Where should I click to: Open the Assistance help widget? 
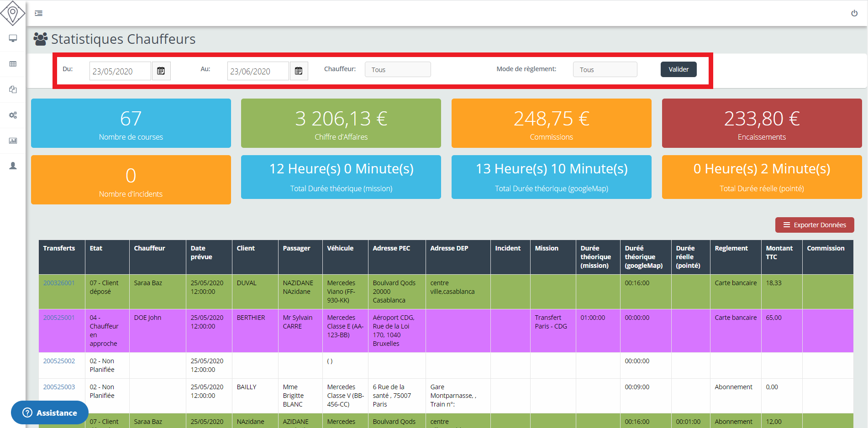(x=50, y=412)
